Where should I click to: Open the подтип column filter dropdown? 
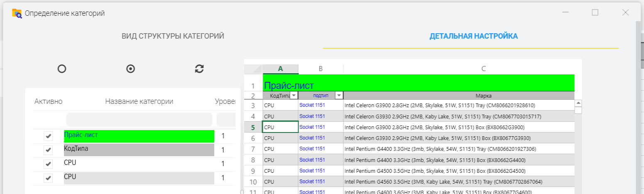click(339, 96)
